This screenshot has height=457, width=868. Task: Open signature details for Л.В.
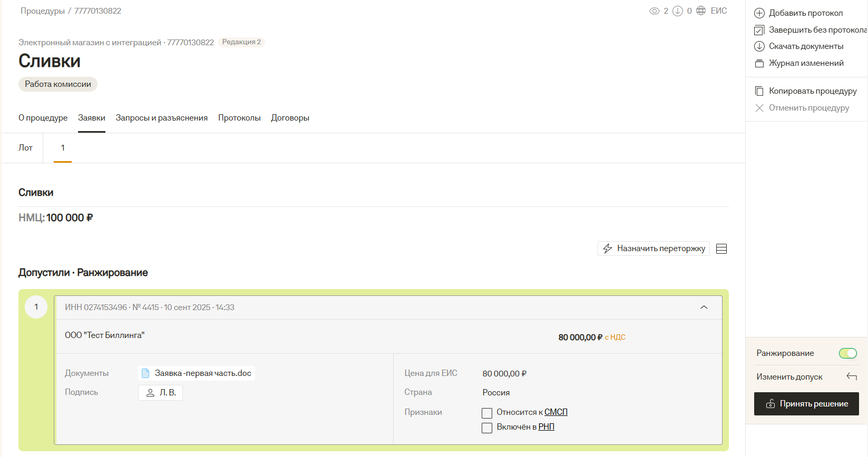click(161, 393)
